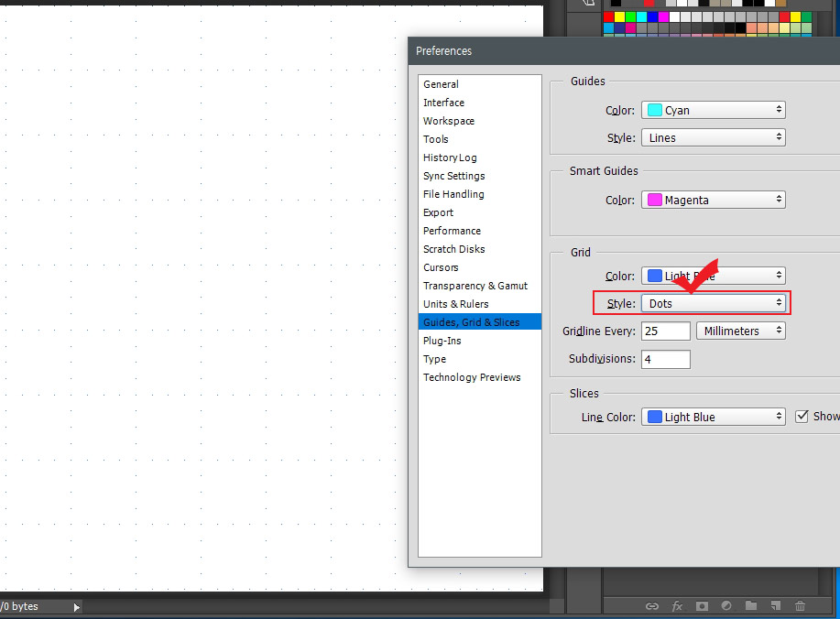Add a layer mask using mask icon
Viewport: 840px width, 619px height.
coord(702,606)
